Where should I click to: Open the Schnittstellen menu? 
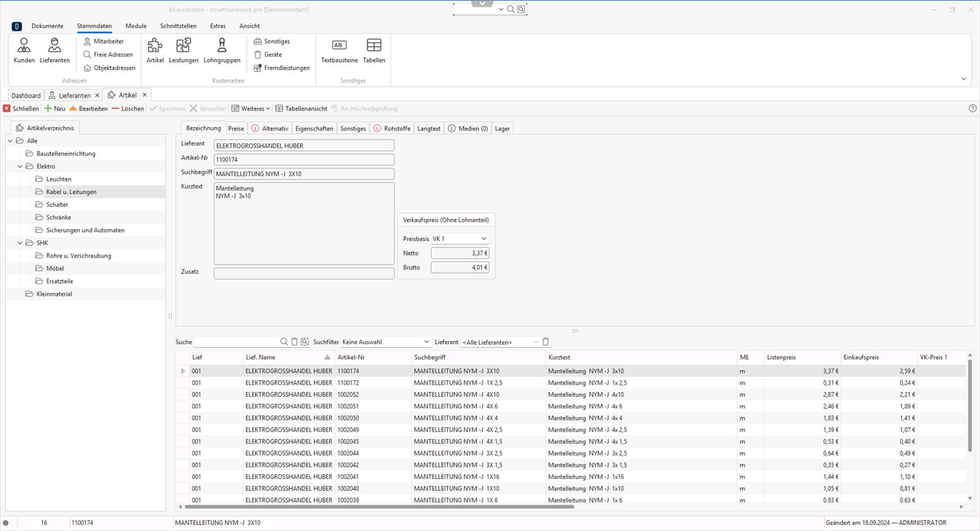178,26
